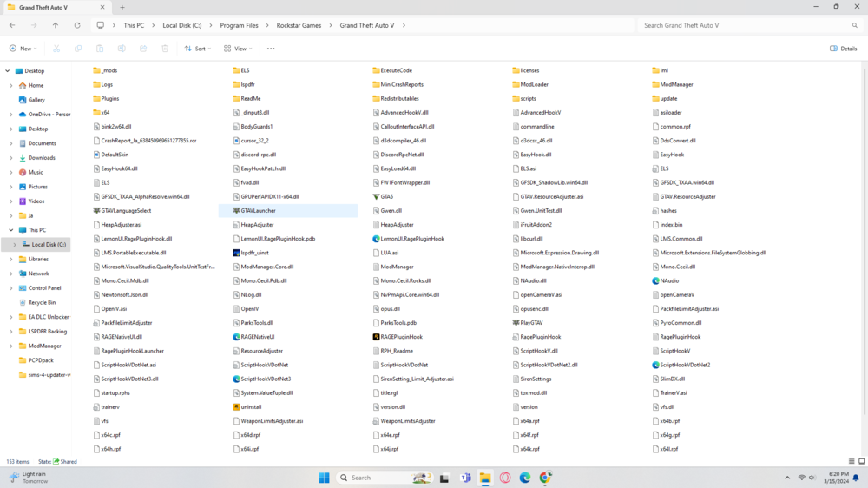Image resolution: width=868 pixels, height=488 pixels.
Task: Select the GTA5 application icon
Action: click(x=377, y=196)
